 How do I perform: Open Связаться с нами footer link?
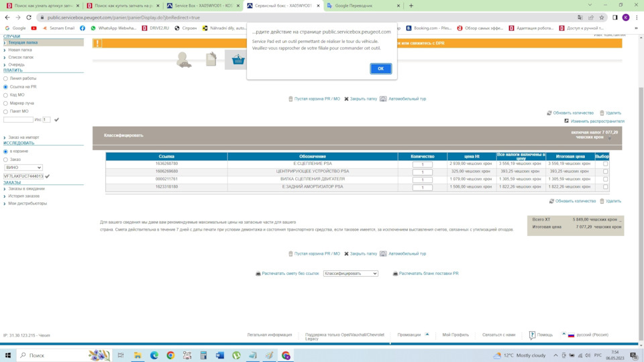(x=498, y=335)
